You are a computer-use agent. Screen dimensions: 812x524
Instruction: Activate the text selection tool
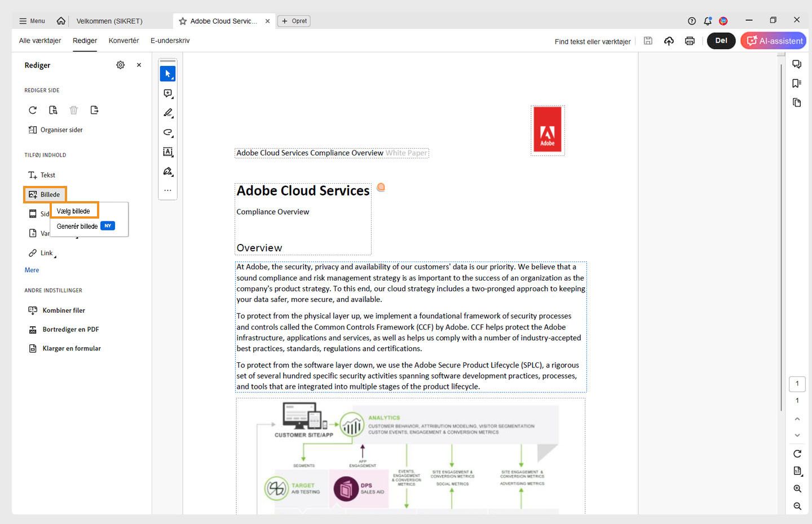(167, 152)
